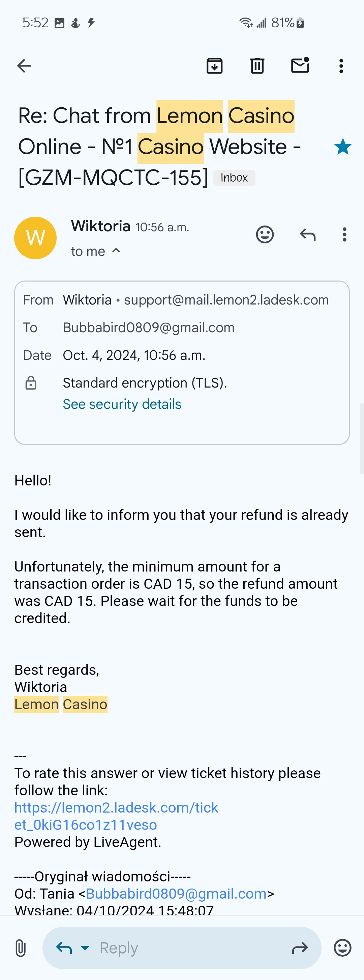Tap Wiktoria's sender avatar
The width and height of the screenshot is (364, 980).
coord(35,238)
